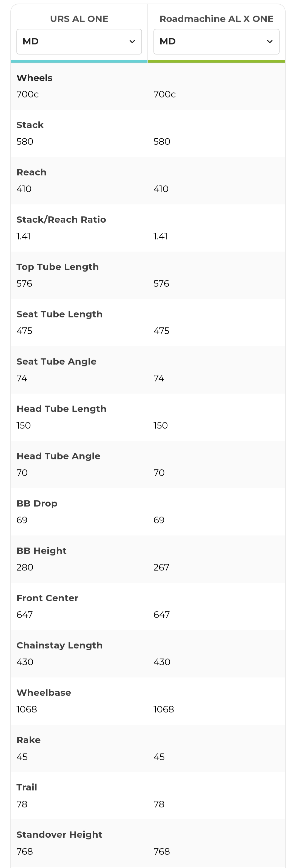296x868 pixels.
Task: Open the URS AL ONE size dropdown
Action: 79,42
